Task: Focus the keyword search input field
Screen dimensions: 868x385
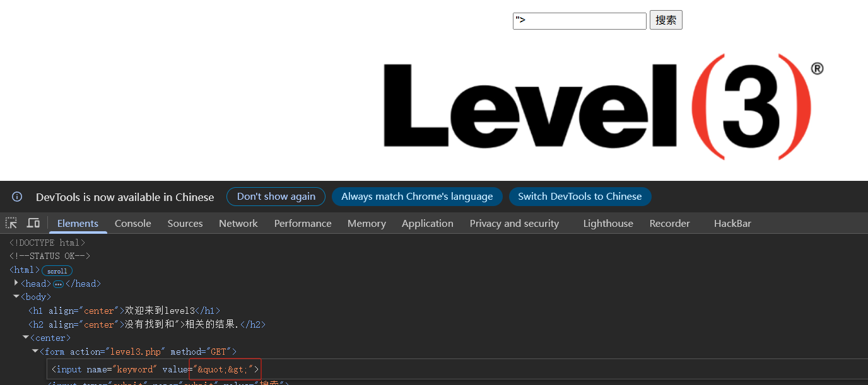Action: [579, 21]
